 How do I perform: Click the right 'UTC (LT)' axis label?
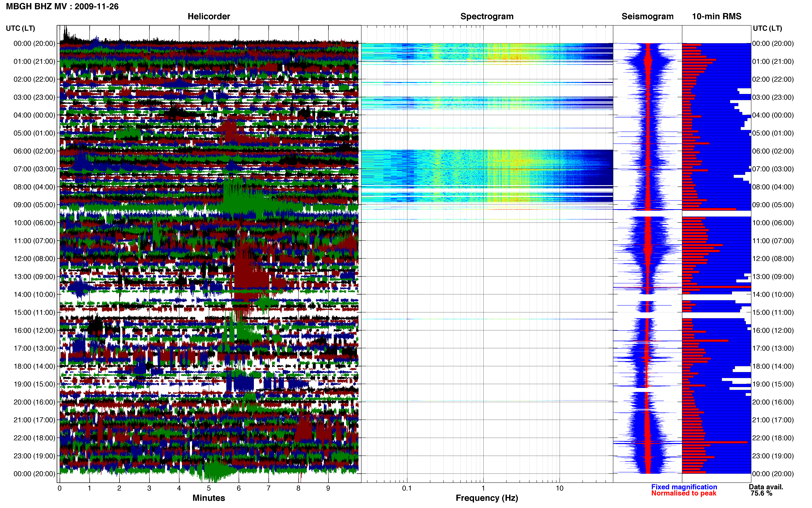pos(767,28)
